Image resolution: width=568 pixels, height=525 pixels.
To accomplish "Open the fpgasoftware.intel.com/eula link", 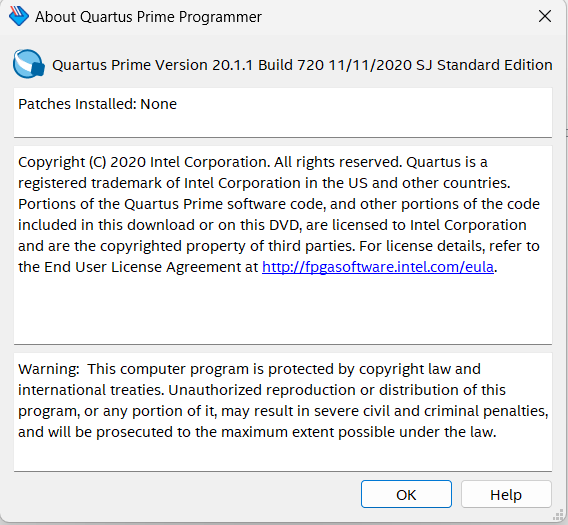I will [378, 267].
